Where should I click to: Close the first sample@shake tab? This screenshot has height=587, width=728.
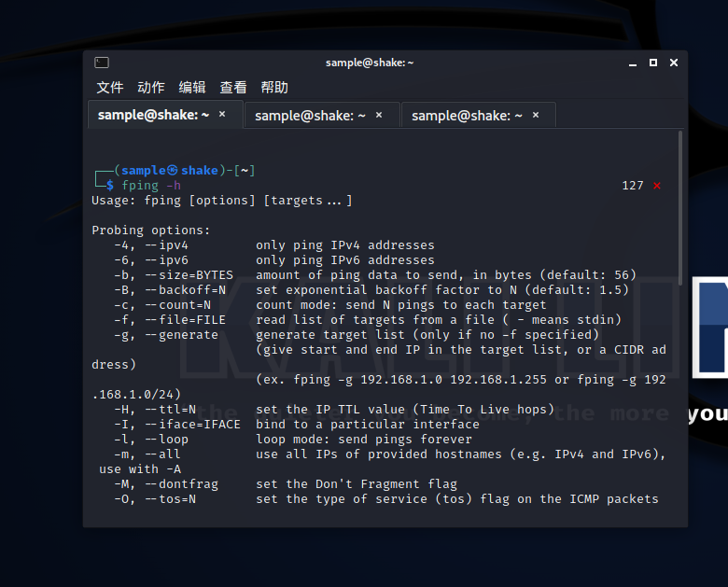[x=222, y=114]
